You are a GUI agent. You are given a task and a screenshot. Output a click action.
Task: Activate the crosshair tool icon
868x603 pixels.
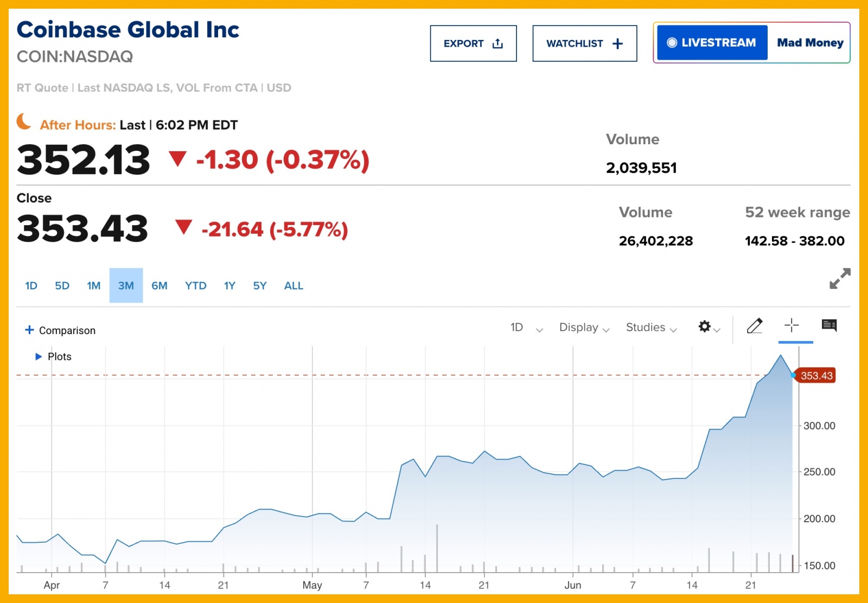point(792,325)
